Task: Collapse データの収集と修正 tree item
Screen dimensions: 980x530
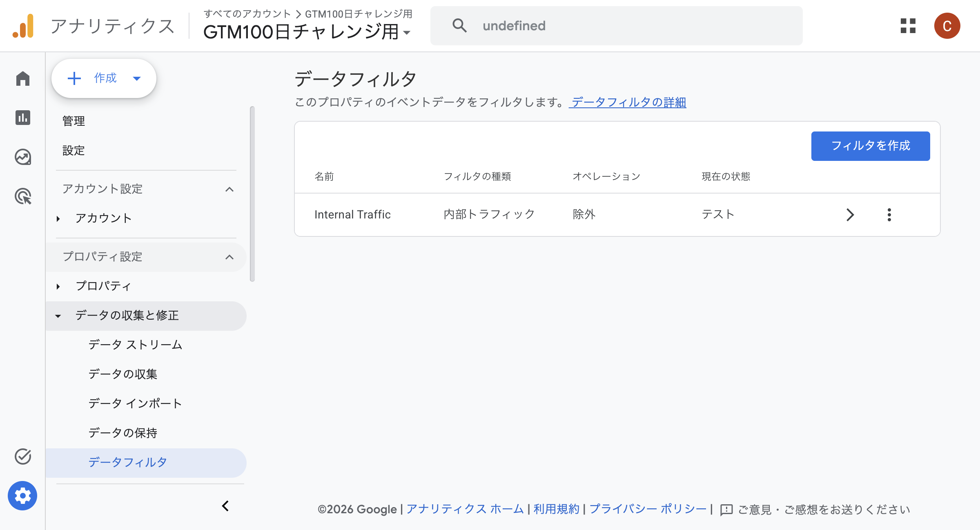Action: 58,316
